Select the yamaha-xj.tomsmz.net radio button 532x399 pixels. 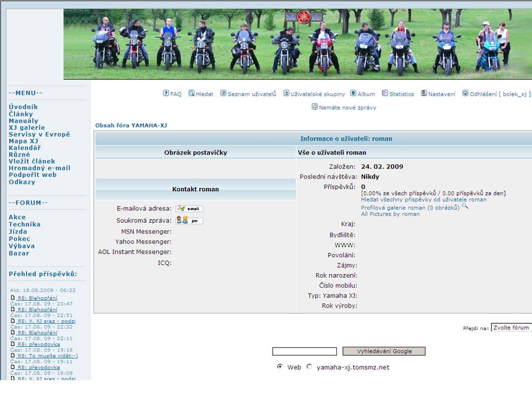[309, 366]
